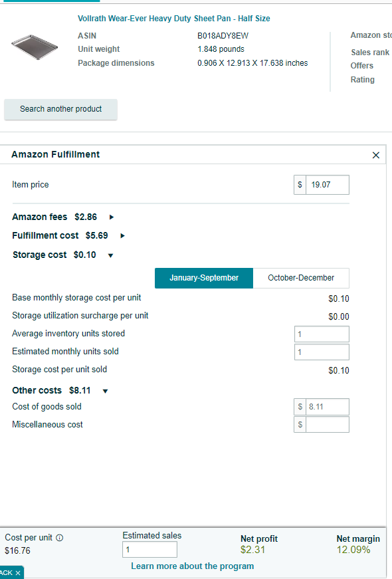Viewport: 392px width, 579px height.
Task: Close the Amazon Fulfillment panel
Action: [x=376, y=155]
